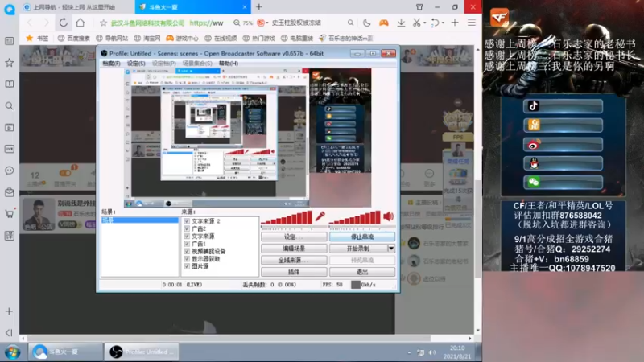Open the browser hamburger menu
644x362 pixels.
click(x=472, y=23)
